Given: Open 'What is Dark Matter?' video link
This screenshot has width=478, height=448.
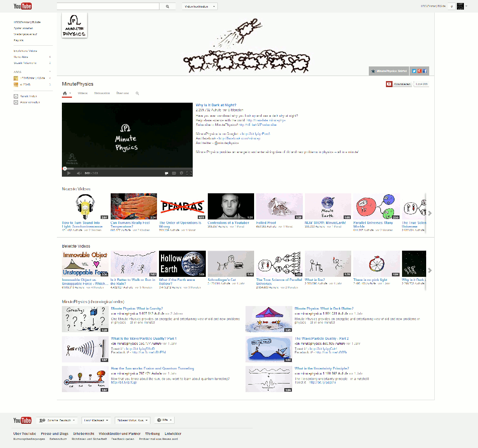Looking at the screenshot, I should click(324, 309).
